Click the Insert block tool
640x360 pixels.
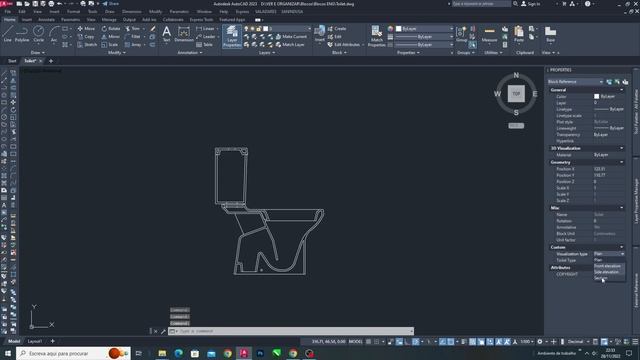tap(320, 34)
